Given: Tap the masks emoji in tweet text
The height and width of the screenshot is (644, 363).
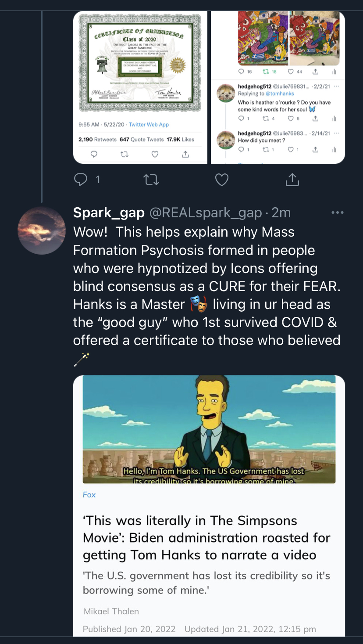Looking at the screenshot, I should [199, 304].
